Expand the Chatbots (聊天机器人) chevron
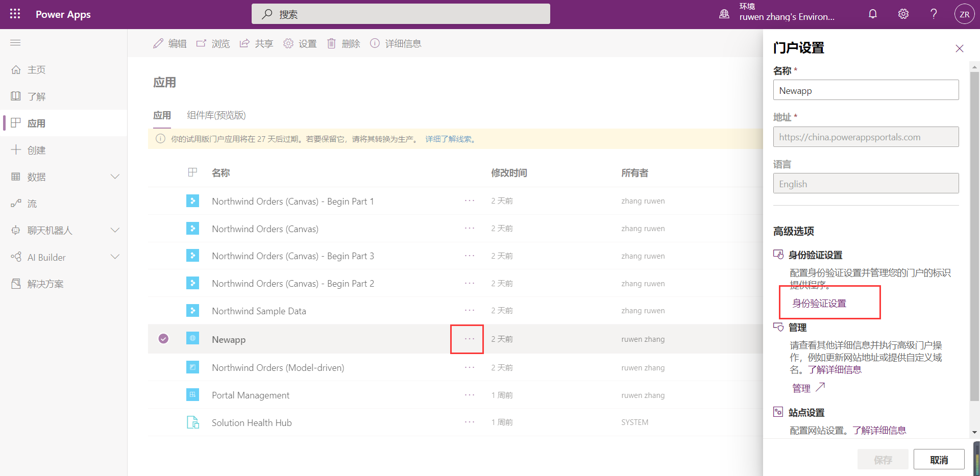980x476 pixels. [x=115, y=230]
